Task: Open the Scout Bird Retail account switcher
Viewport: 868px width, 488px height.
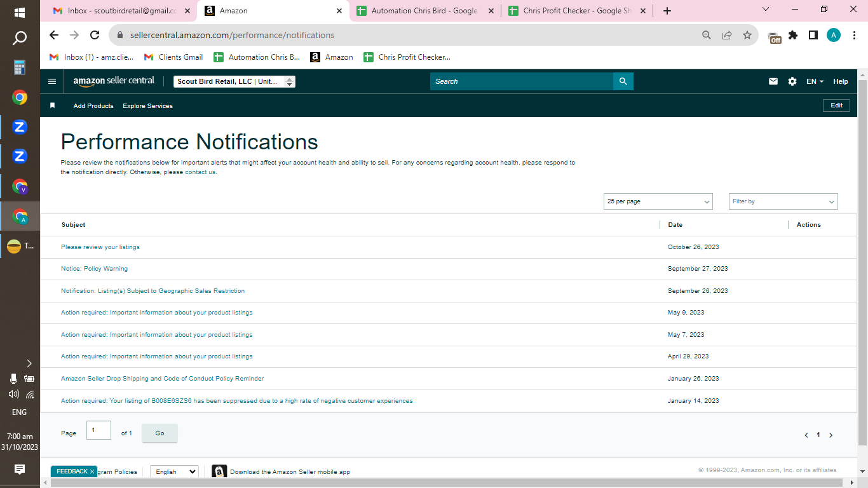Action: (234, 81)
